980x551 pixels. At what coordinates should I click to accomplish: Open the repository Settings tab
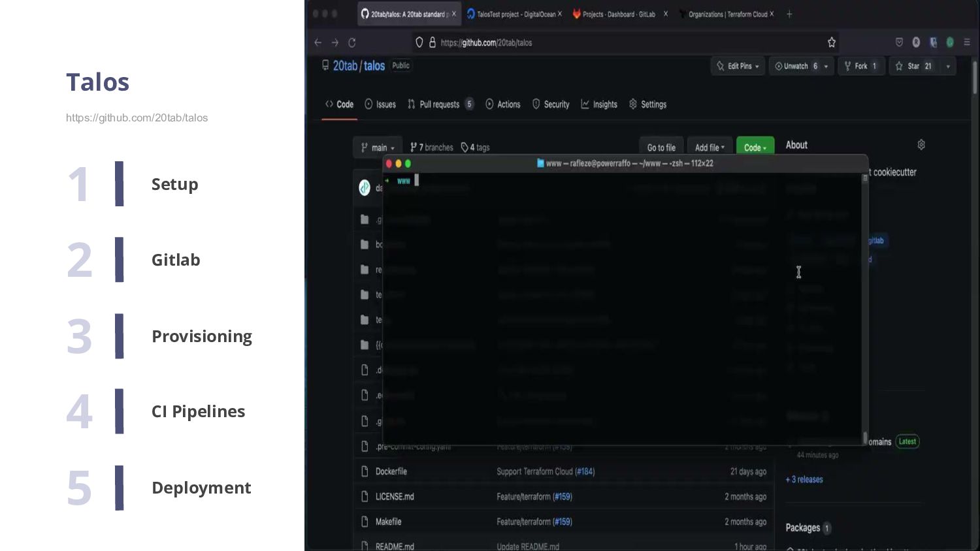click(647, 104)
